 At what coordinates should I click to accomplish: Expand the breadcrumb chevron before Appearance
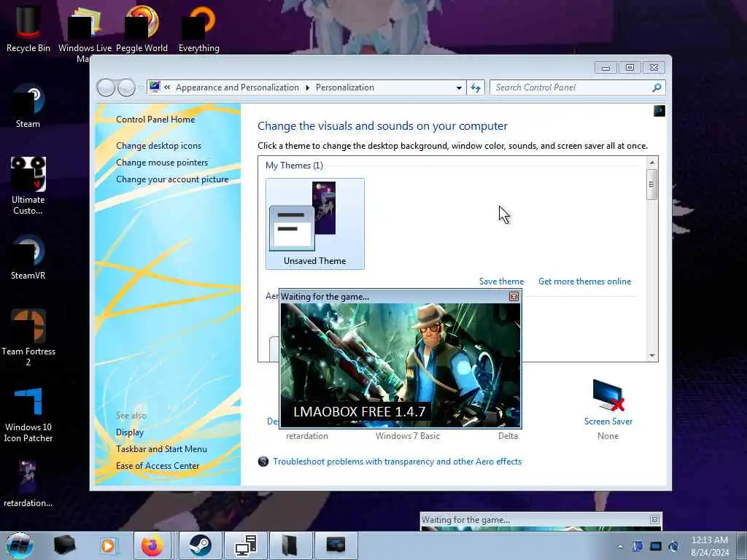click(x=167, y=87)
